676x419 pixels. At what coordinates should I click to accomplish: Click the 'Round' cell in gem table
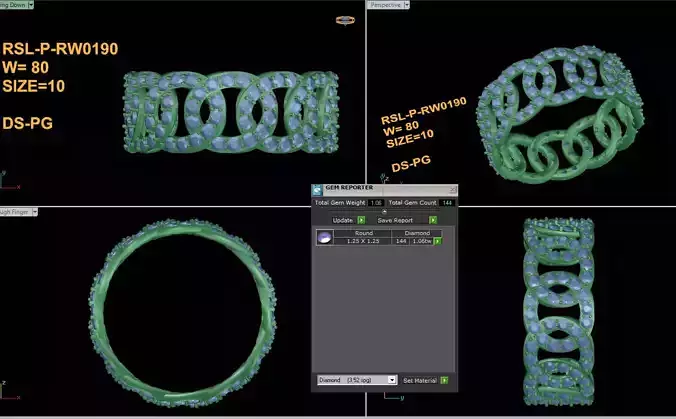pyautogui.click(x=363, y=233)
